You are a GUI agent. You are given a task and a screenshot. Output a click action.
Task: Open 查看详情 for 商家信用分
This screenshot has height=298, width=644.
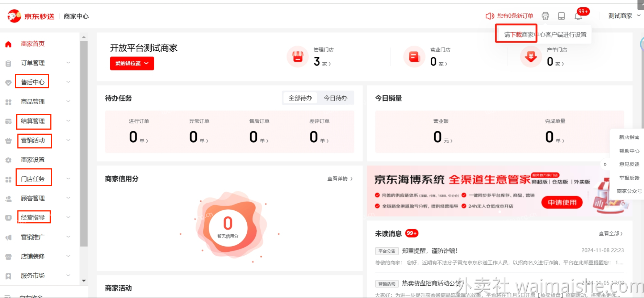pos(340,179)
